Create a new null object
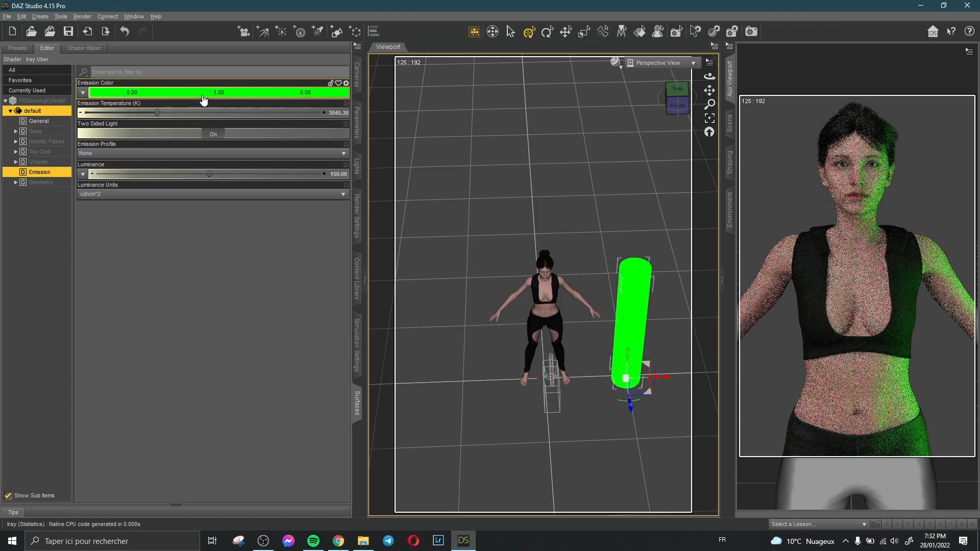Screen dimensions: 980x551 355,32
